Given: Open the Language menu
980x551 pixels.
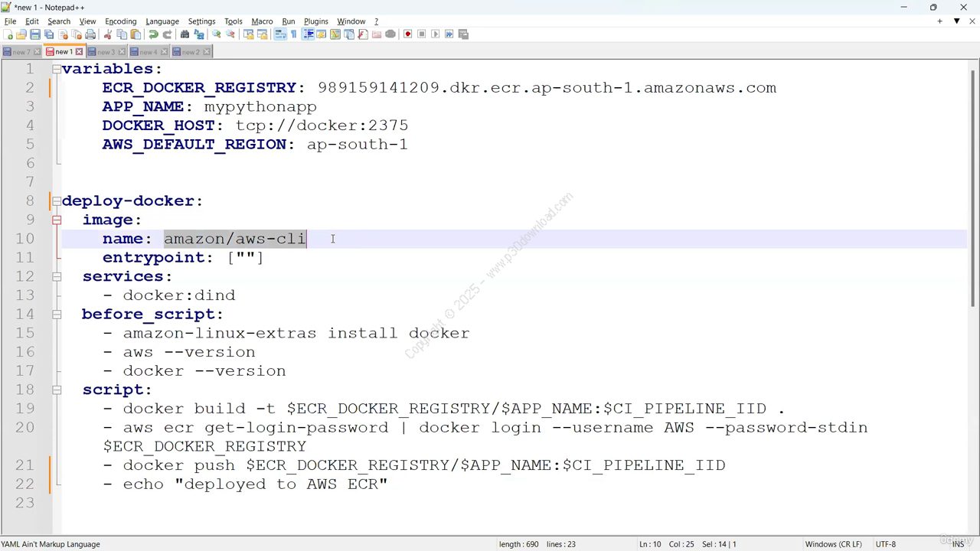Looking at the screenshot, I should point(162,21).
